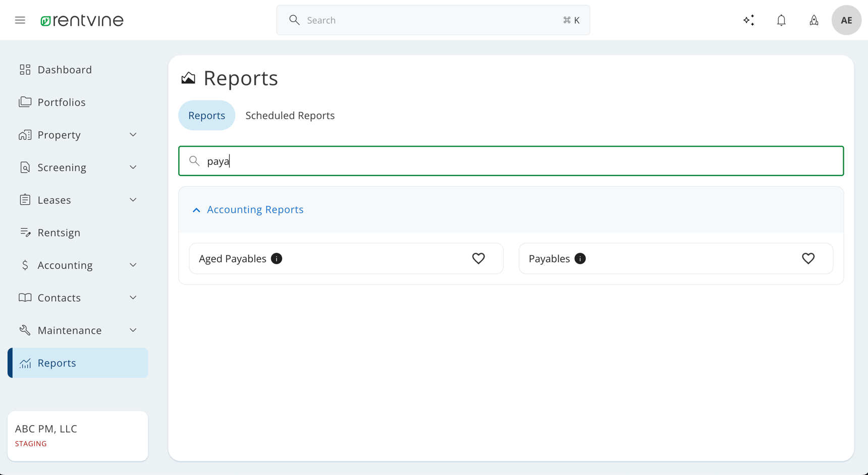Open the notifications bell
This screenshot has width=868, height=475.
[x=781, y=20]
